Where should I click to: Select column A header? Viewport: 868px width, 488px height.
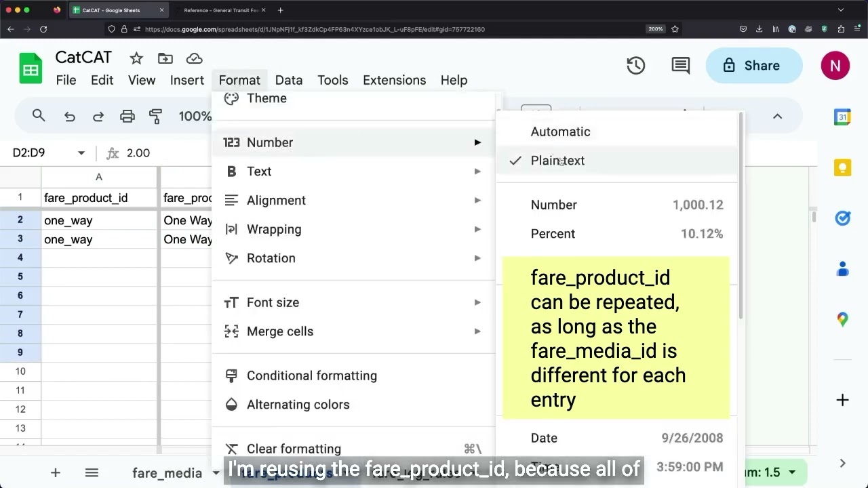coord(99,177)
